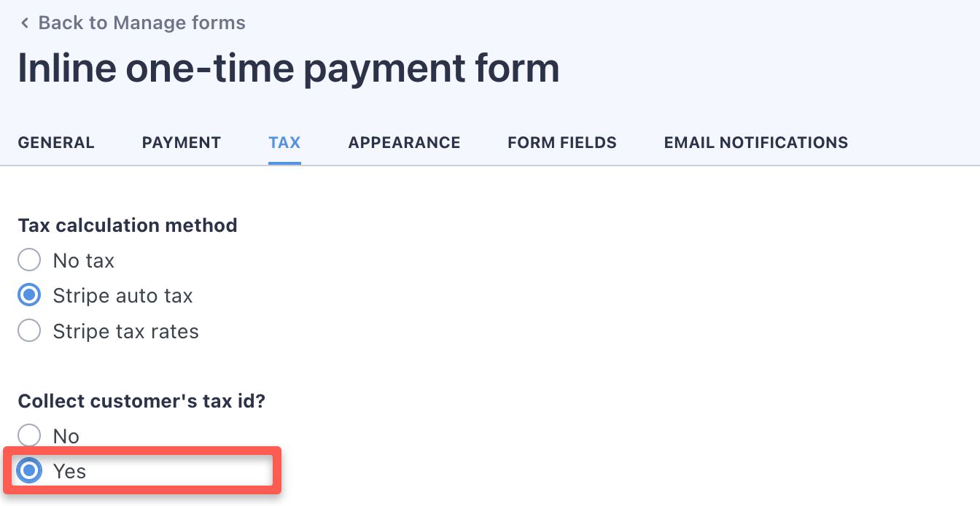The width and height of the screenshot is (980, 506).
Task: Choose 'Stripe tax rates' as calculation method
Action: click(29, 330)
